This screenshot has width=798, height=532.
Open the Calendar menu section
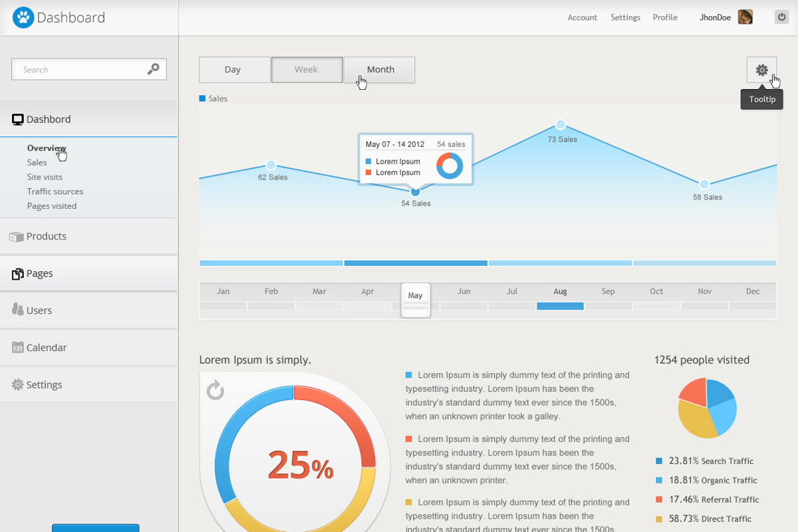click(x=88, y=348)
